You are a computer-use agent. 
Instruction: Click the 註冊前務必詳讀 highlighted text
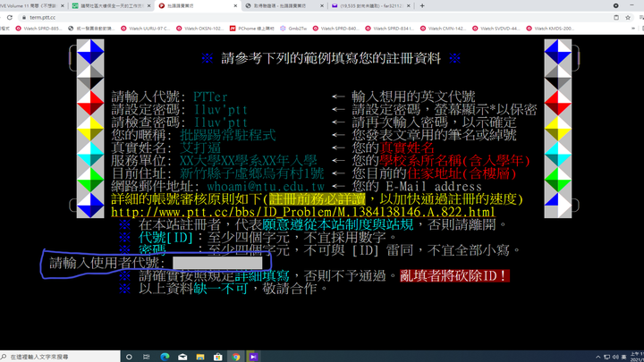point(317,199)
